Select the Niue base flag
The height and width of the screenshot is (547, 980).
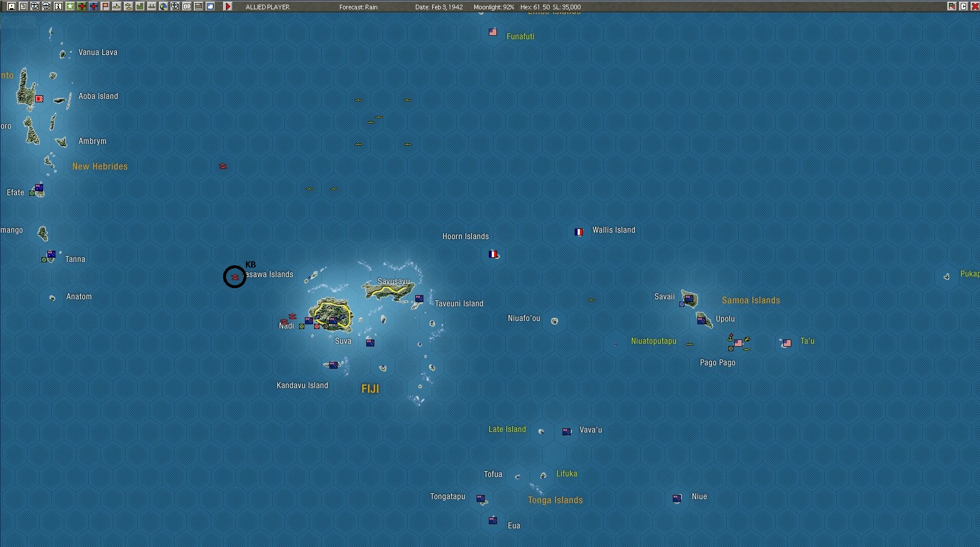677,498
